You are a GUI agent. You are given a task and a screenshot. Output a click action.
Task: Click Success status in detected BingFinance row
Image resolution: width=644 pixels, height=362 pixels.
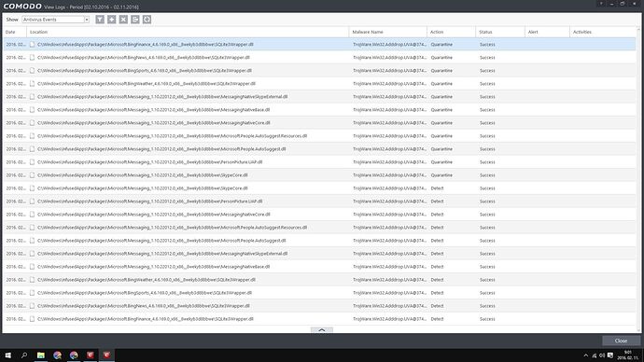(487, 319)
